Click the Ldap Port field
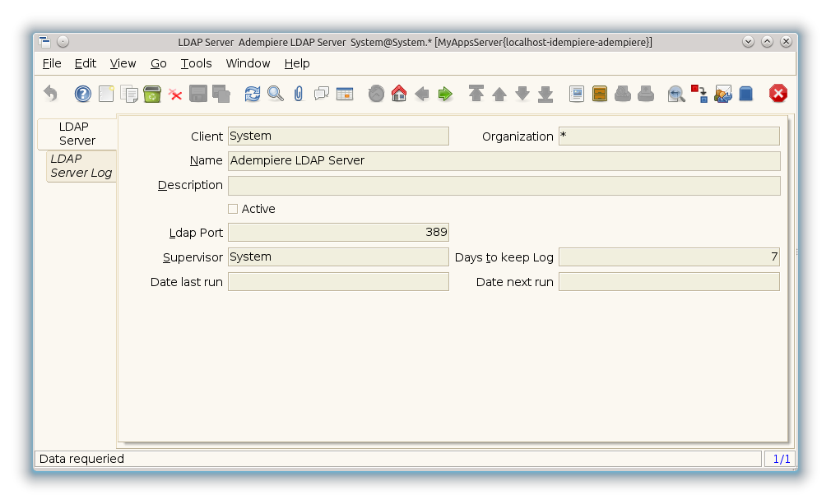This screenshot has height=504, width=831. (338, 233)
